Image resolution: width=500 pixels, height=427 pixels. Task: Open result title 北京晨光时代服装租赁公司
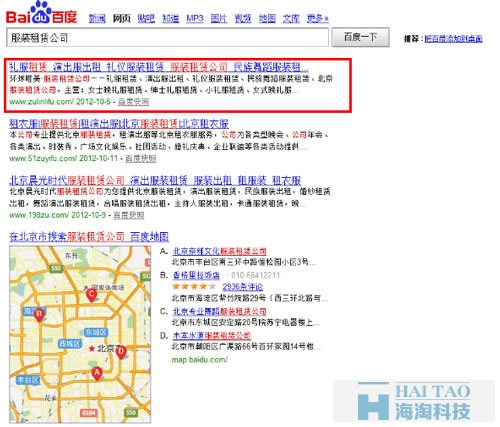(x=155, y=181)
